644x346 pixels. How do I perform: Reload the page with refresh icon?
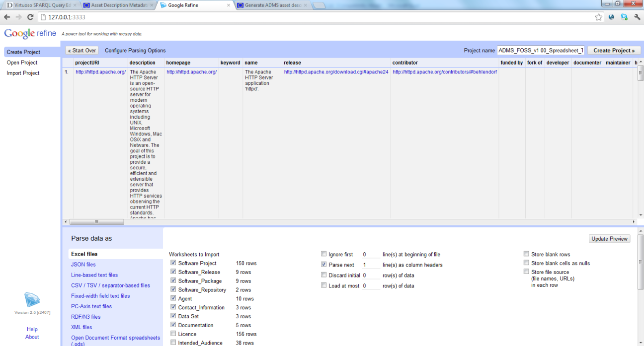[30, 17]
